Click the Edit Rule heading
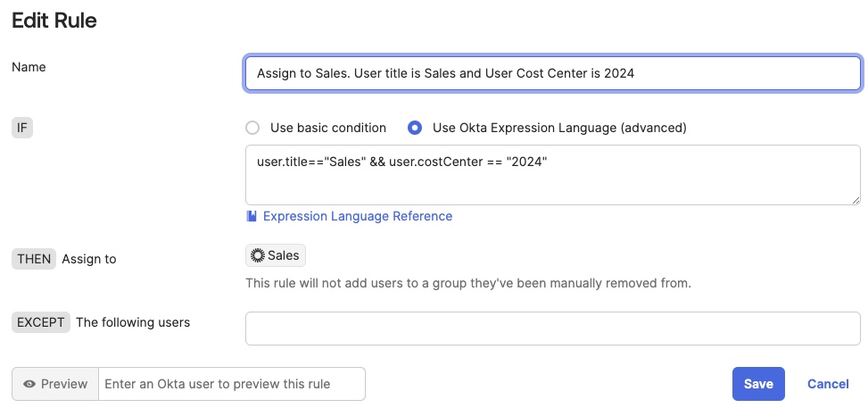 pyautogui.click(x=54, y=20)
